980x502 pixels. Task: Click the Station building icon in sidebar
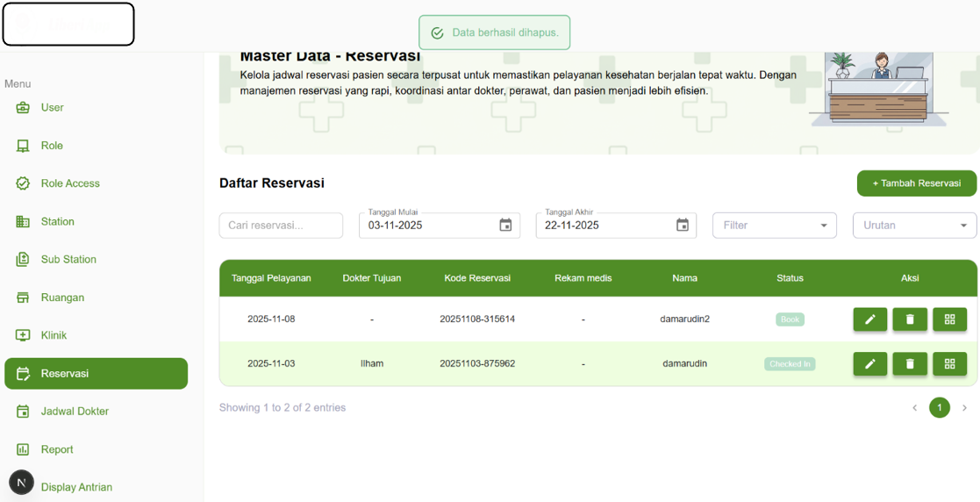[23, 221]
